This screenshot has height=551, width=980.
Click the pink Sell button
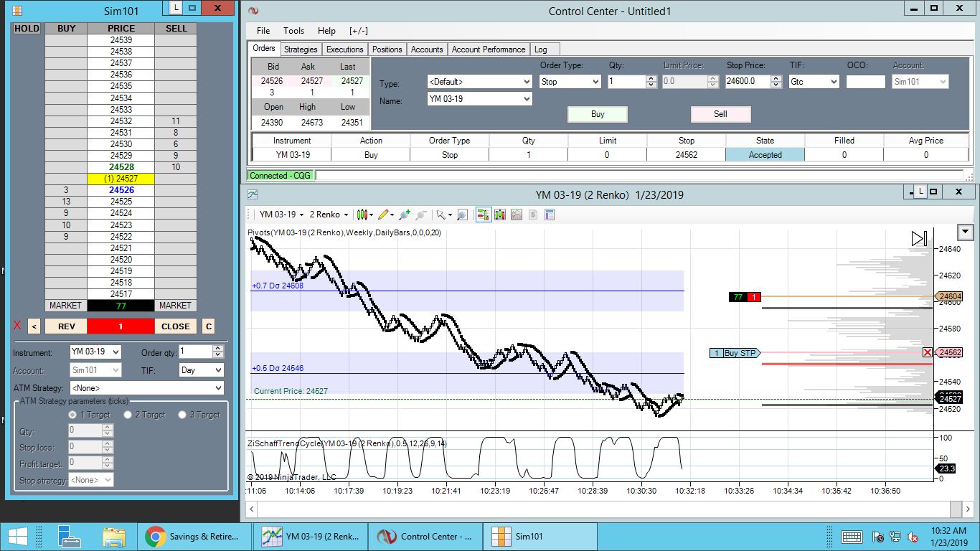[x=720, y=114]
